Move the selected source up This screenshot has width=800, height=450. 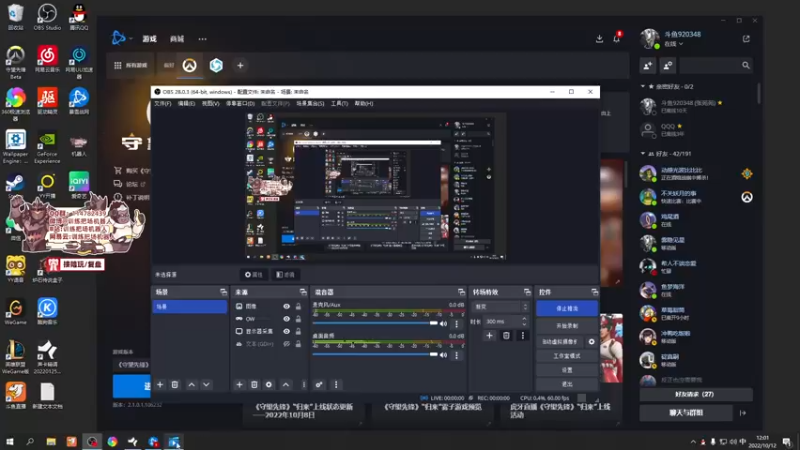286,385
